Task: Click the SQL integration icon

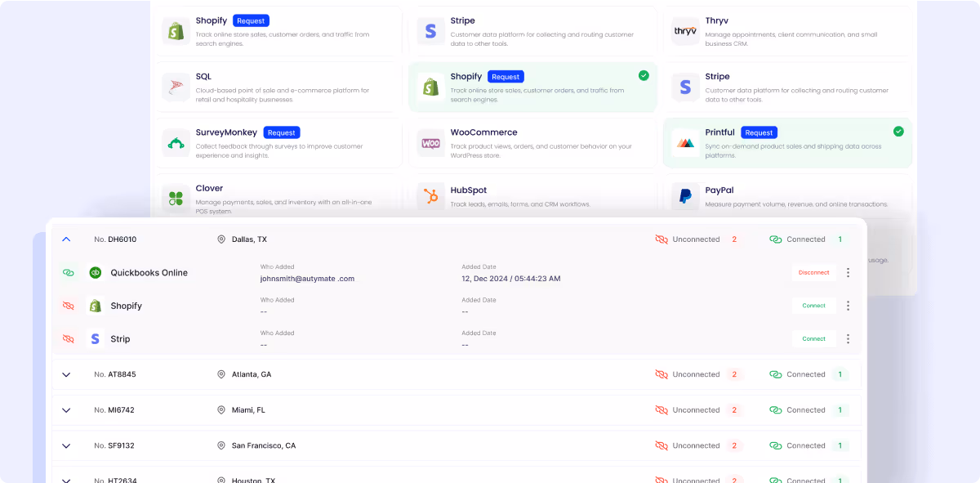Action: coord(176,87)
